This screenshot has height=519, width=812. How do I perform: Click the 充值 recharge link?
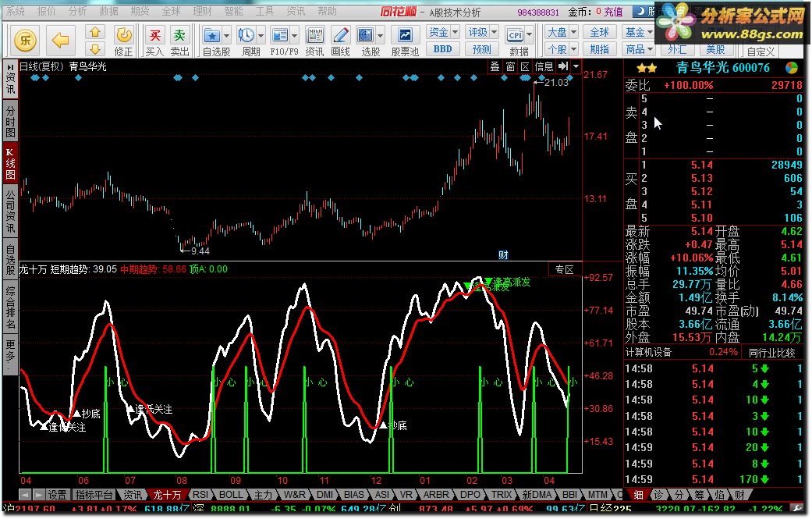pyautogui.click(x=613, y=12)
